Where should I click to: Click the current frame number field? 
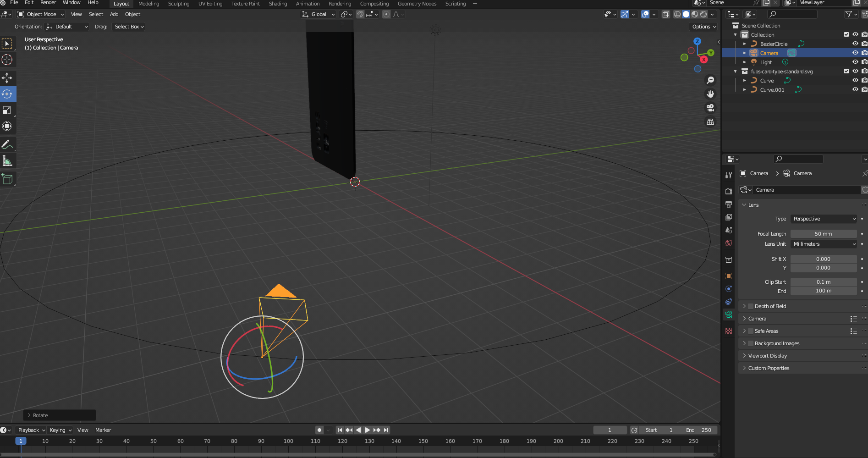[610, 430]
